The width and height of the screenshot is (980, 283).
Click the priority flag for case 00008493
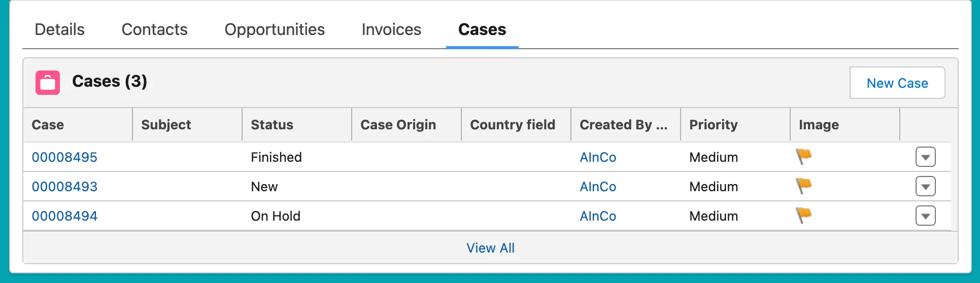pos(803,186)
